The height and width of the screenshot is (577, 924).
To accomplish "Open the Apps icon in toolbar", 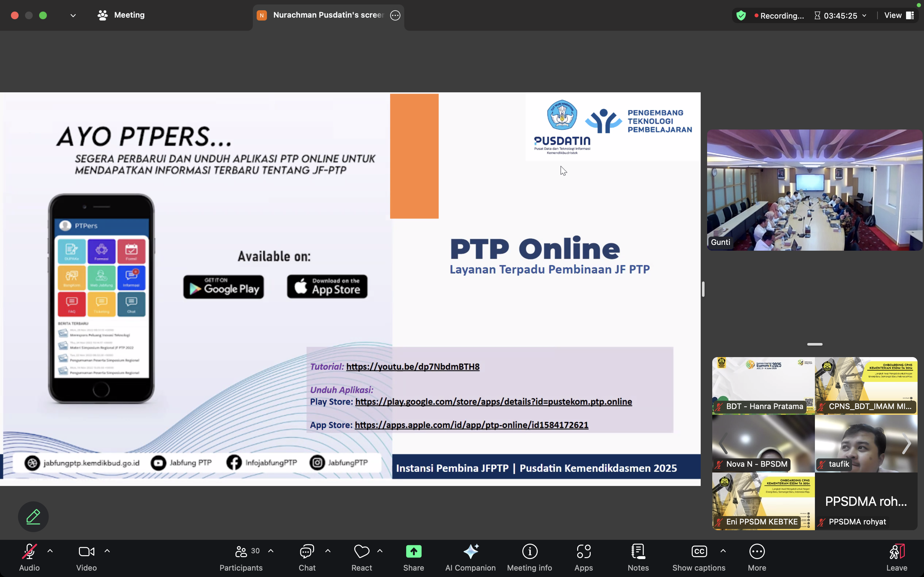I will [x=583, y=551].
